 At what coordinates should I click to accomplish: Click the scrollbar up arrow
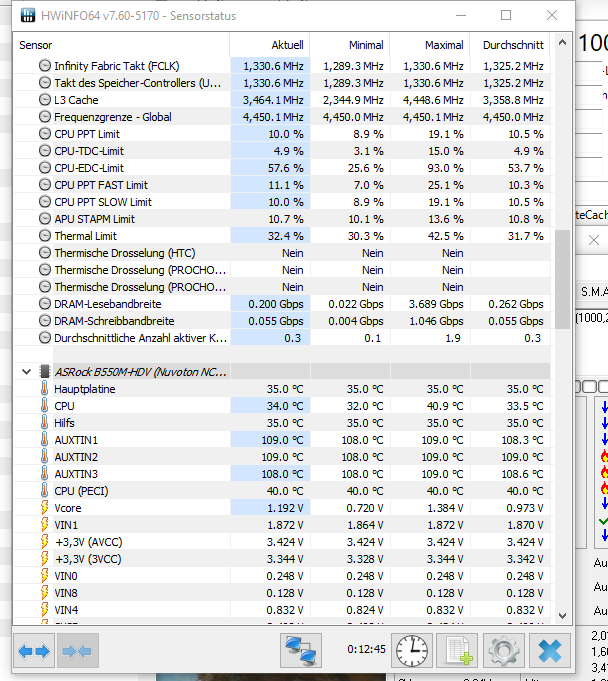[x=562, y=43]
